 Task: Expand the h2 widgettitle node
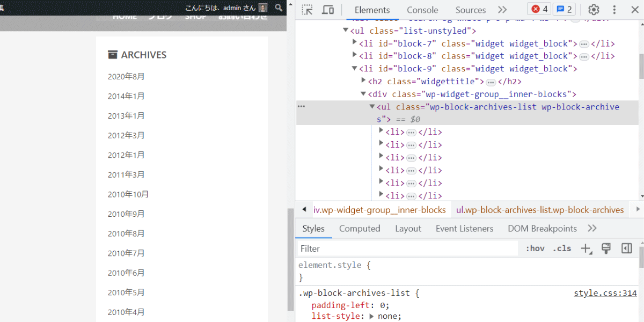[x=363, y=81]
